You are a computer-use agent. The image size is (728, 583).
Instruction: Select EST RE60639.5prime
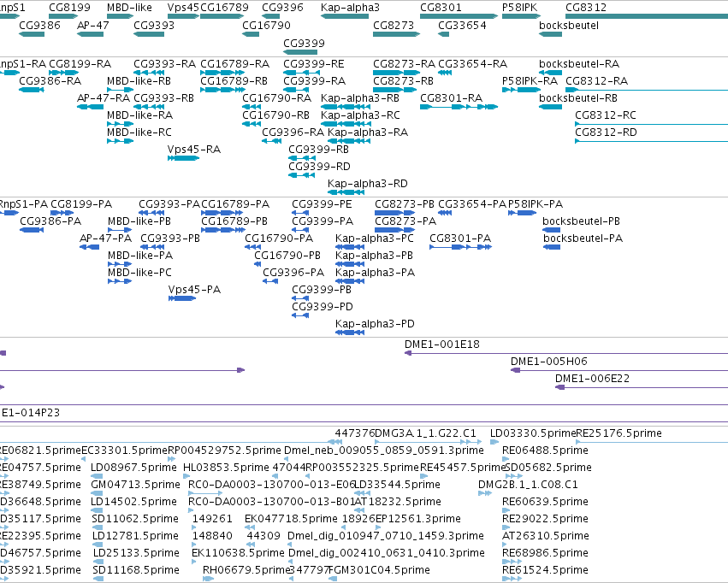click(x=545, y=502)
